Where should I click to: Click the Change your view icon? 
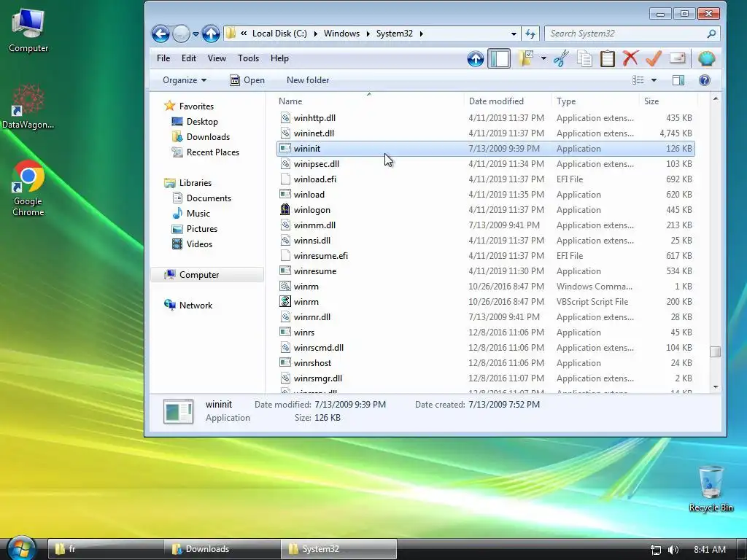(x=638, y=80)
